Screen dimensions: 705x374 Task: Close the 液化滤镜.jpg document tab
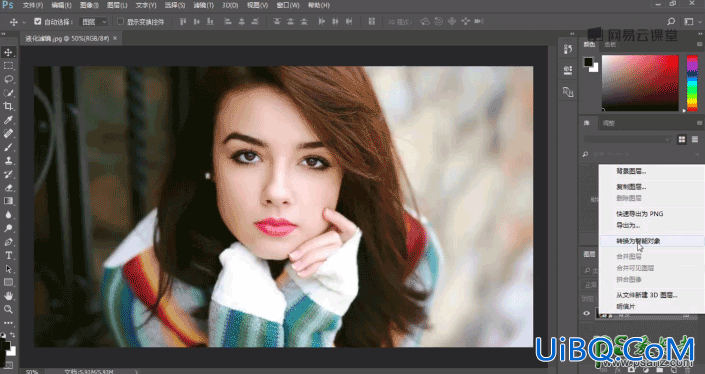(x=115, y=38)
